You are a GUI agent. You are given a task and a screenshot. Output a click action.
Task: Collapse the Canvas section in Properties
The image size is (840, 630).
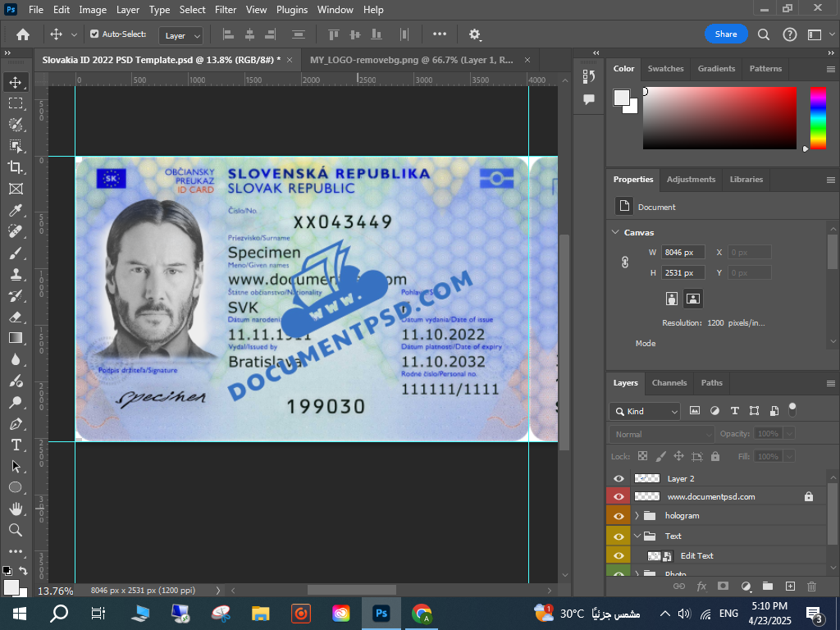pyautogui.click(x=615, y=232)
